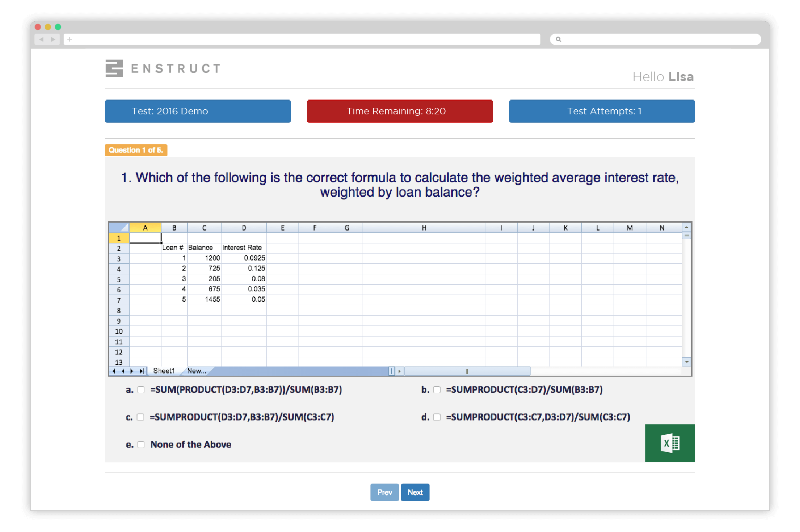The image size is (800, 532).
Task: Click previous sheet navigation arrow
Action: click(123, 371)
